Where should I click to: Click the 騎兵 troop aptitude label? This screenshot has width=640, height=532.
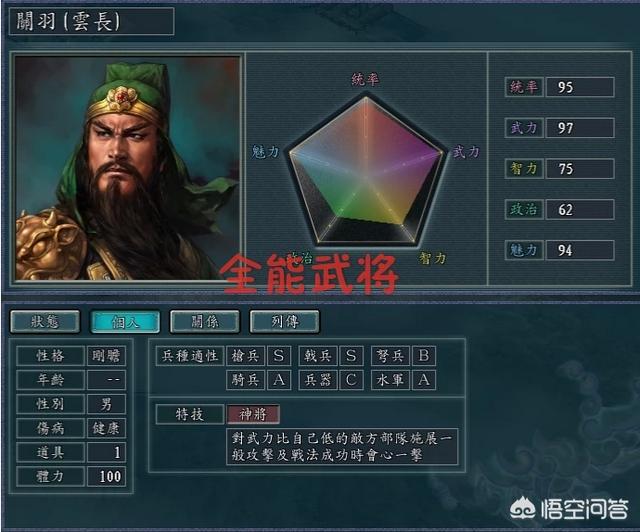coord(246,380)
